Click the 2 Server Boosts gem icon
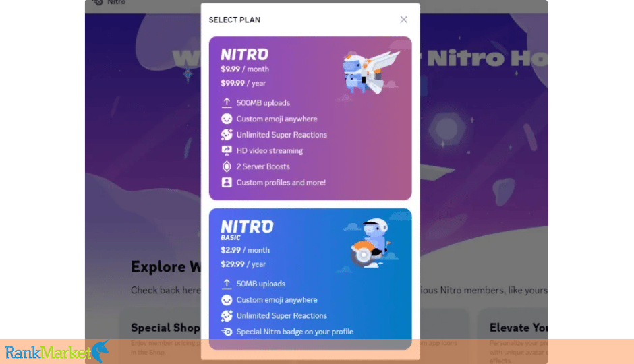634x364 pixels. click(227, 166)
